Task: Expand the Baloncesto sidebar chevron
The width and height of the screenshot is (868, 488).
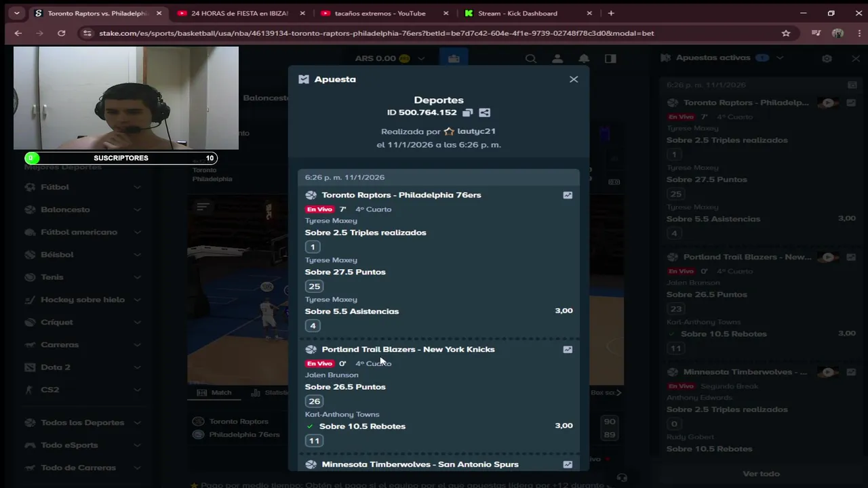Action: tap(137, 209)
